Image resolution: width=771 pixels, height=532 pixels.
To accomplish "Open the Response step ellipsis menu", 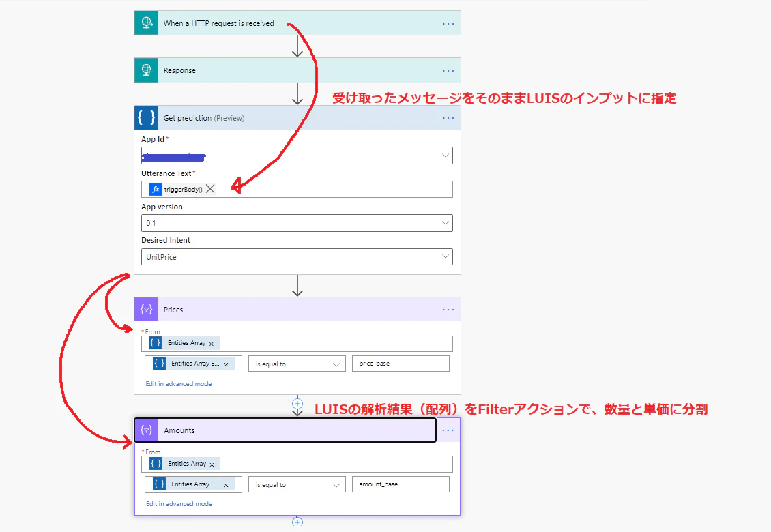I will point(448,71).
